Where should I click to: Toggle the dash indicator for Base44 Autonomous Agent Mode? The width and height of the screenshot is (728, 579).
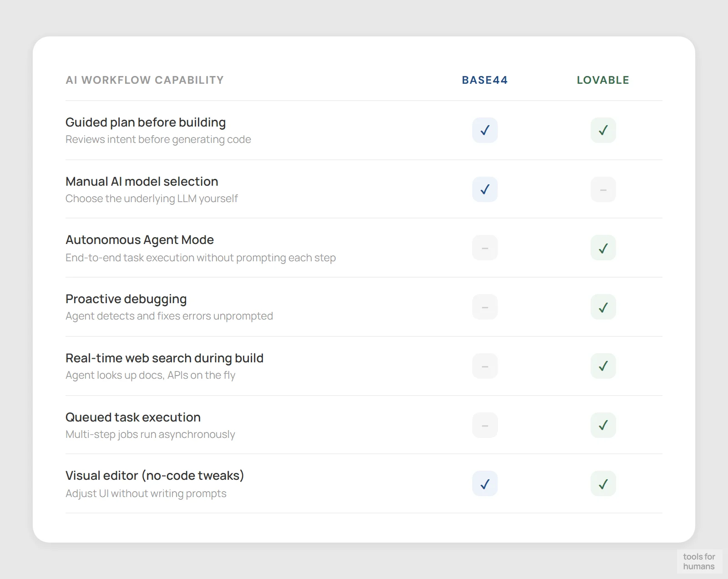coord(485,248)
